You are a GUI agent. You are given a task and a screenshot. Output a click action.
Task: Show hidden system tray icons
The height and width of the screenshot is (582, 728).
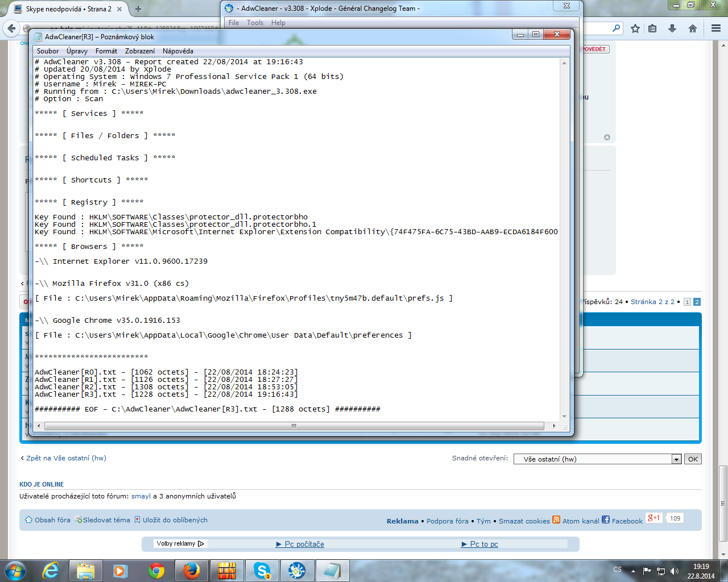pyautogui.click(x=633, y=571)
